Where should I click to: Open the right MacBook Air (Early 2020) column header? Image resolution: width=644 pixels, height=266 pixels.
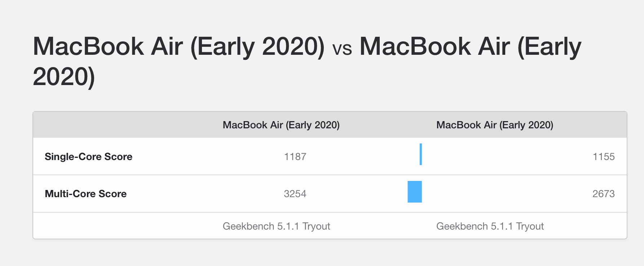(x=495, y=125)
